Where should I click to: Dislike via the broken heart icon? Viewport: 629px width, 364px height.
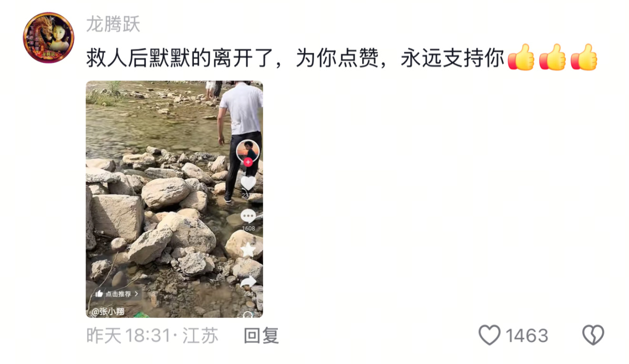(593, 335)
